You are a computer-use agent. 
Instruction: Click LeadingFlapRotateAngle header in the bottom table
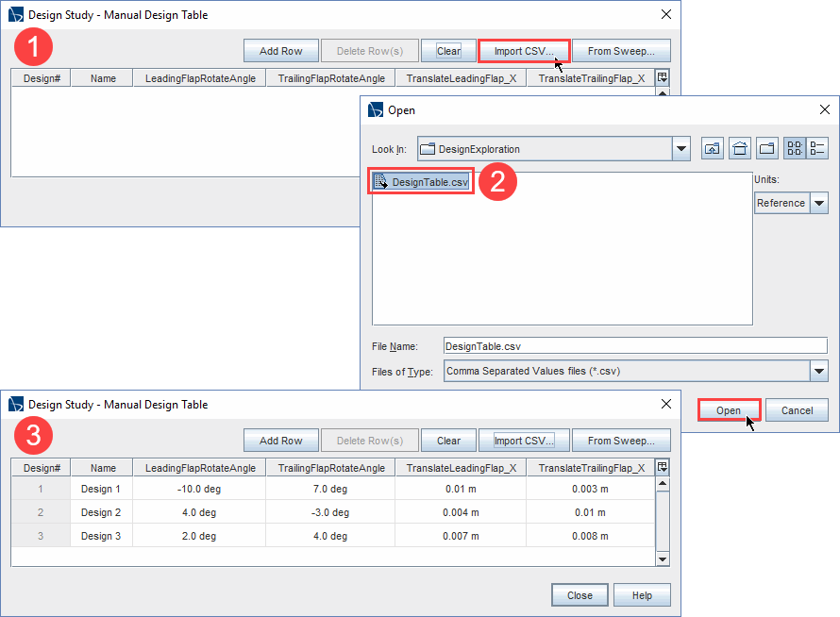tap(200, 468)
